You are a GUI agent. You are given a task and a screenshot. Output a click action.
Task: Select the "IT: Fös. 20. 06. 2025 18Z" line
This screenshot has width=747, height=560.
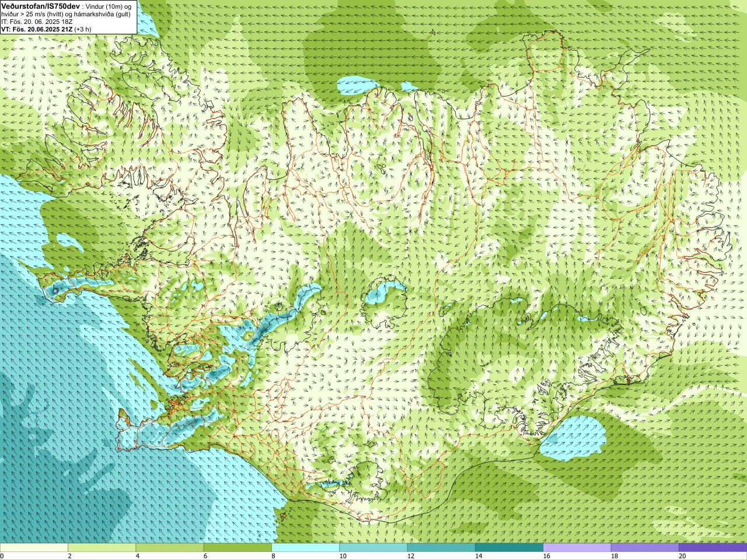tap(37, 22)
